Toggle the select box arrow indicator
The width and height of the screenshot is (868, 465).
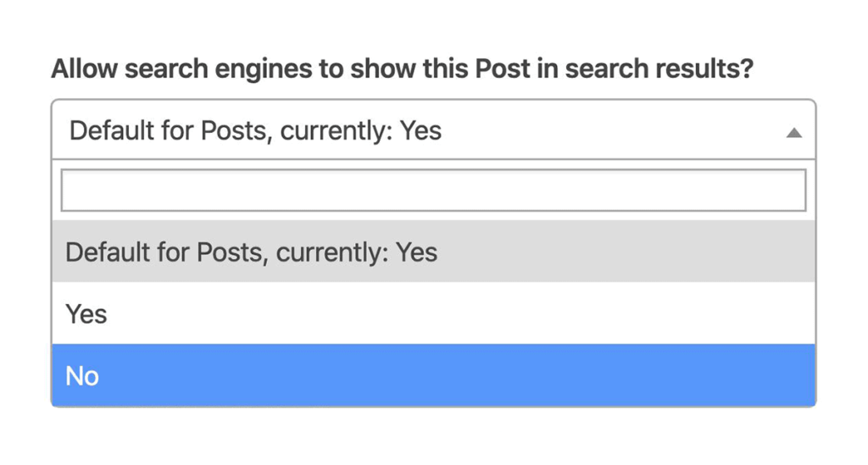click(793, 132)
